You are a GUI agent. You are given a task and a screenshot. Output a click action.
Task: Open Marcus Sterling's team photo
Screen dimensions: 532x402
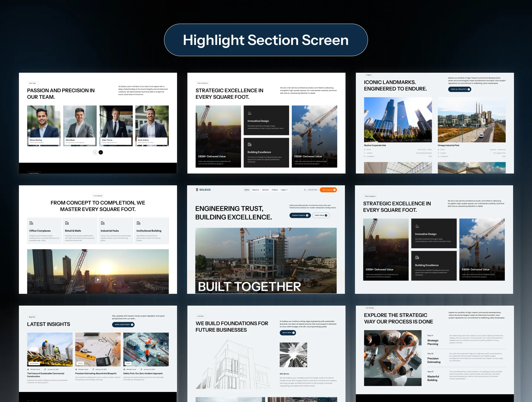(44, 126)
